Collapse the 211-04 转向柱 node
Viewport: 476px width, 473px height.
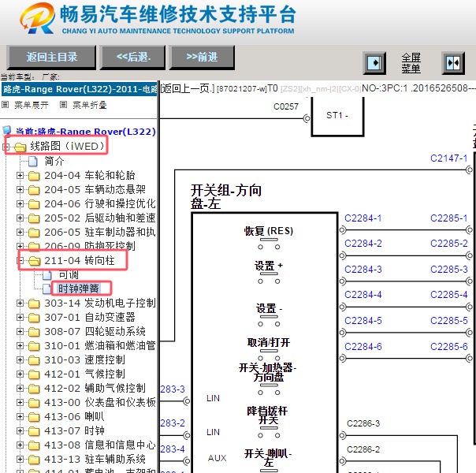pyautogui.click(x=20, y=260)
